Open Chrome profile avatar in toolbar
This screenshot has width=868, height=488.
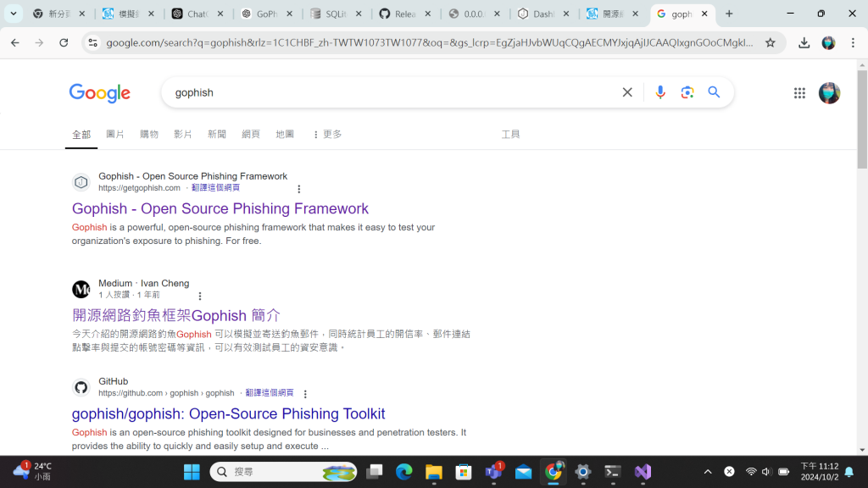point(828,42)
